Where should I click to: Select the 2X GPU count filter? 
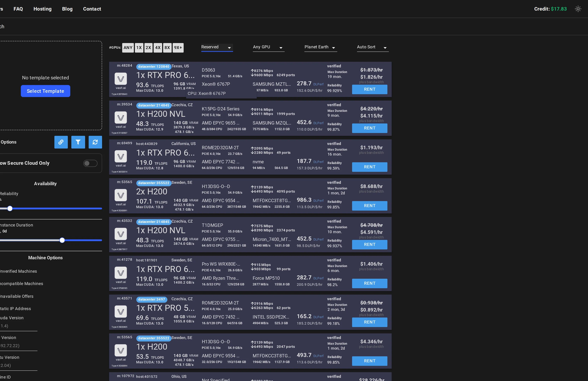coord(148,48)
